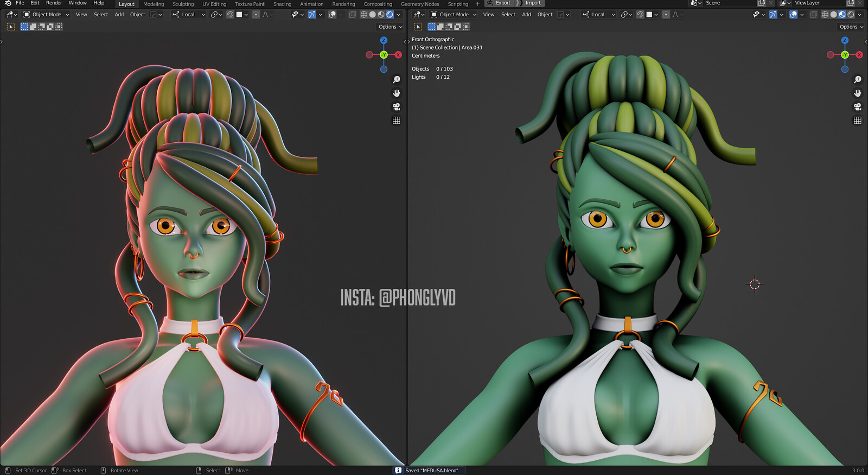868x475 pixels.
Task: Open the Window menu
Action: click(78, 3)
